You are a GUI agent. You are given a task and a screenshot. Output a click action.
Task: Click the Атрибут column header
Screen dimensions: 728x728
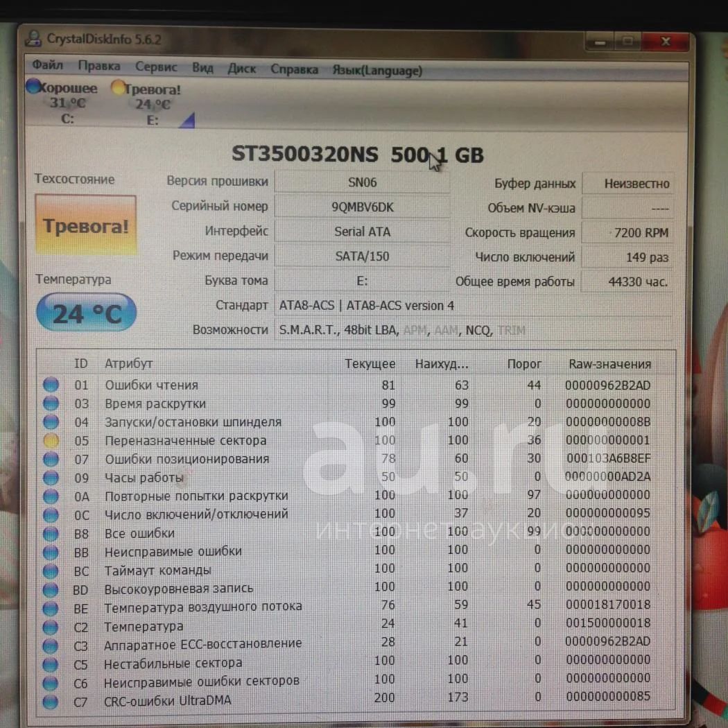pos(128,363)
